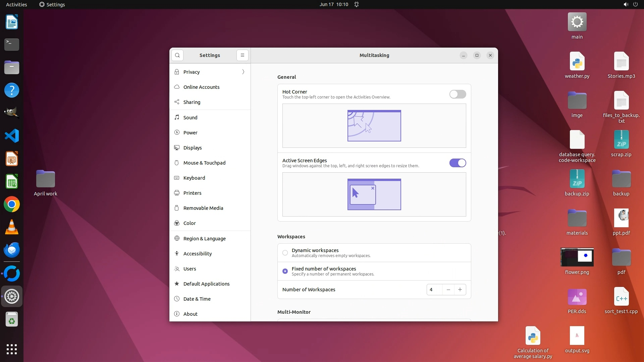Open Sound settings with music note icon

190,118
